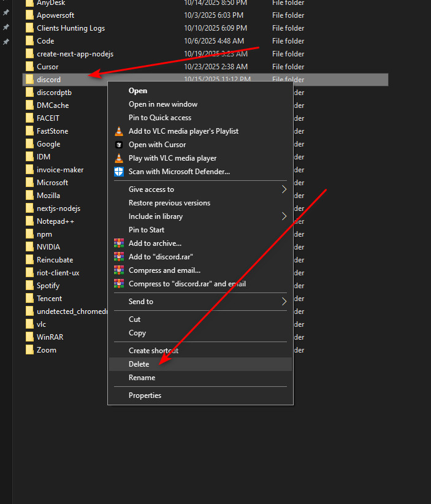Open the Spotify folder icon
The height and width of the screenshot is (504, 431).
[x=29, y=285]
